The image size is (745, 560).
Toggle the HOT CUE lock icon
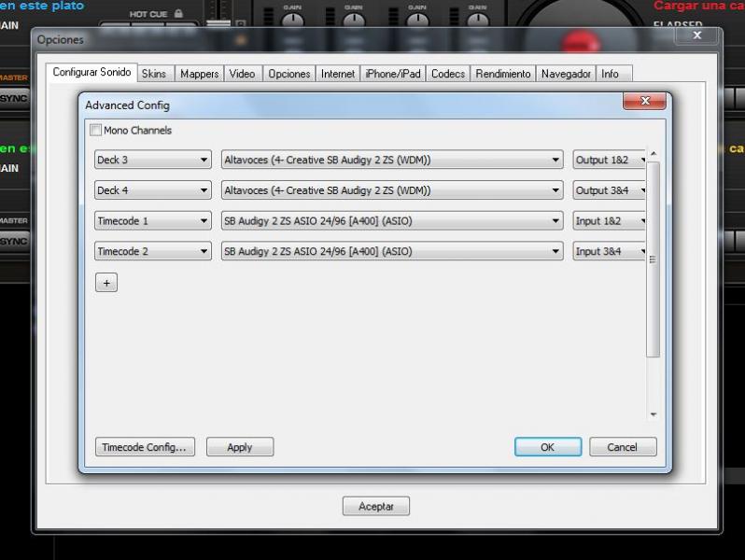[178, 13]
